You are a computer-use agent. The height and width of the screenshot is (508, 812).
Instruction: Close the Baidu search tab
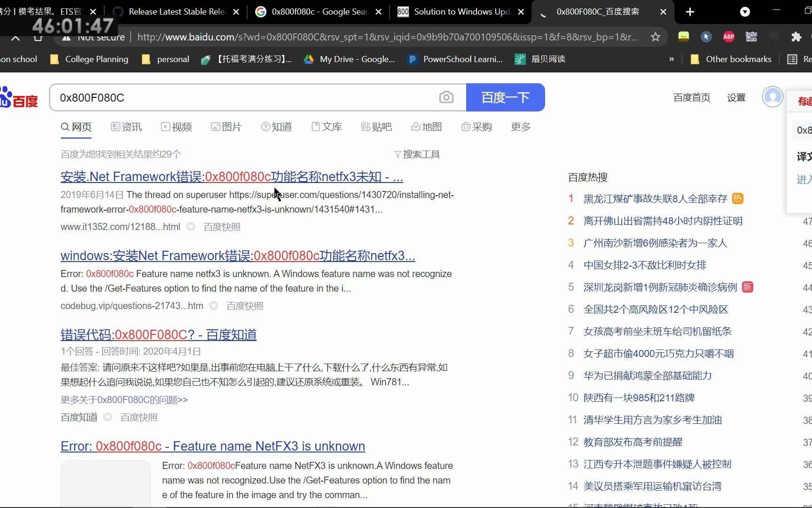tap(663, 12)
